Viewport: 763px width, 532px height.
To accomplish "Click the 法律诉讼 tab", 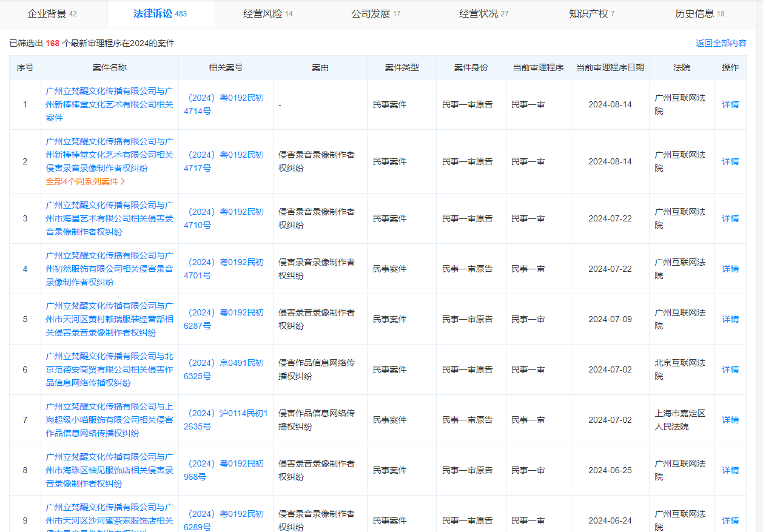I will (160, 14).
